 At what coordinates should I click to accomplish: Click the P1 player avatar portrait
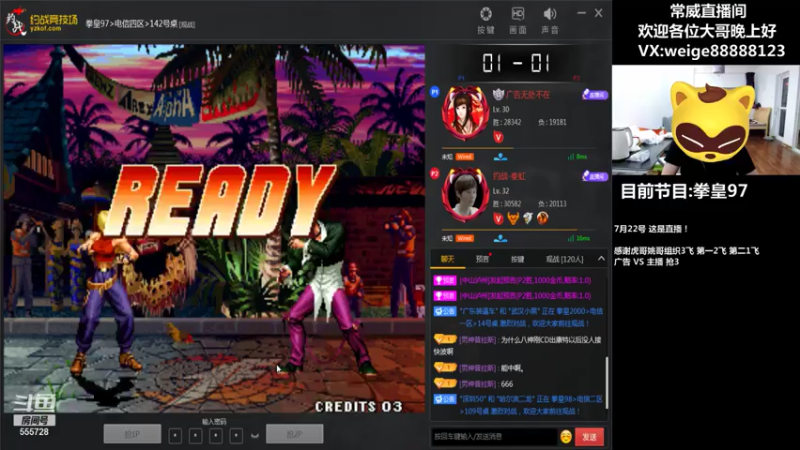click(x=465, y=113)
